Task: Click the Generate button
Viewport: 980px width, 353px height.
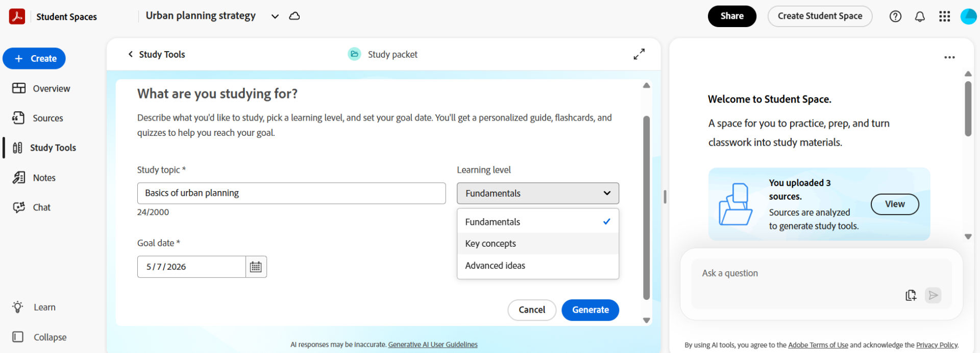Action: point(590,310)
